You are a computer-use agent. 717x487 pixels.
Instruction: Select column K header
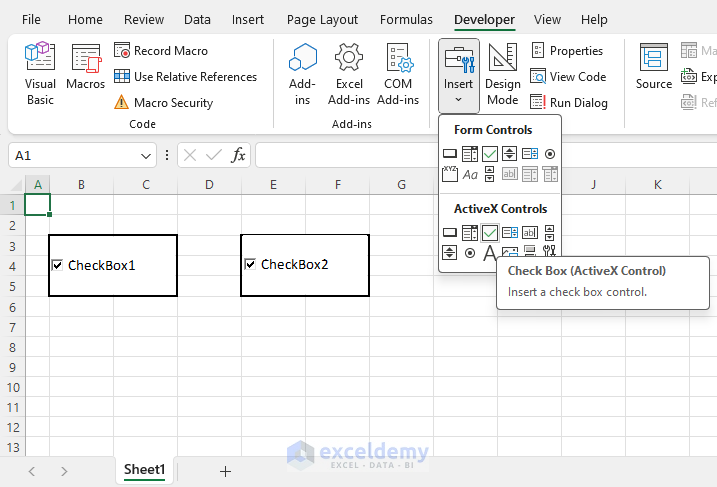click(x=657, y=185)
